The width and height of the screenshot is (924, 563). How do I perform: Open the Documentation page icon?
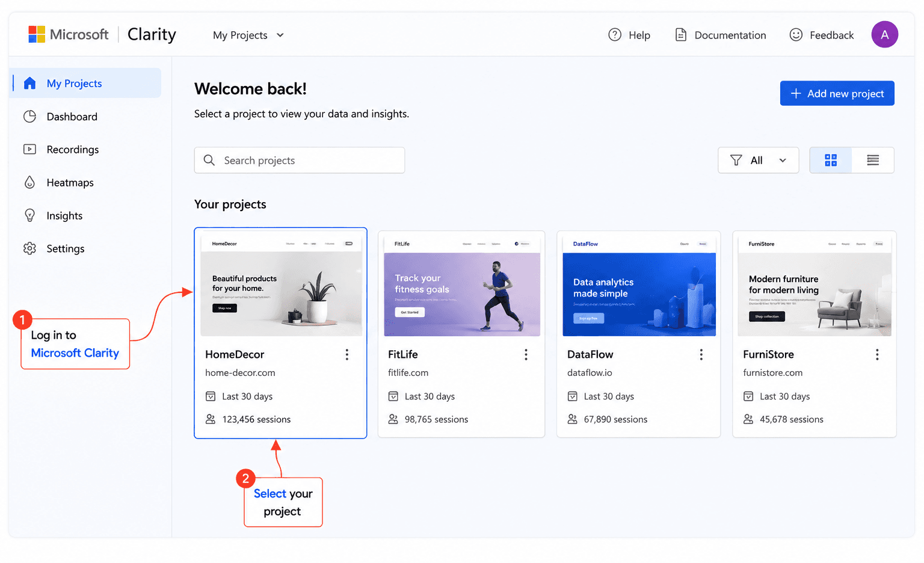pyautogui.click(x=681, y=35)
